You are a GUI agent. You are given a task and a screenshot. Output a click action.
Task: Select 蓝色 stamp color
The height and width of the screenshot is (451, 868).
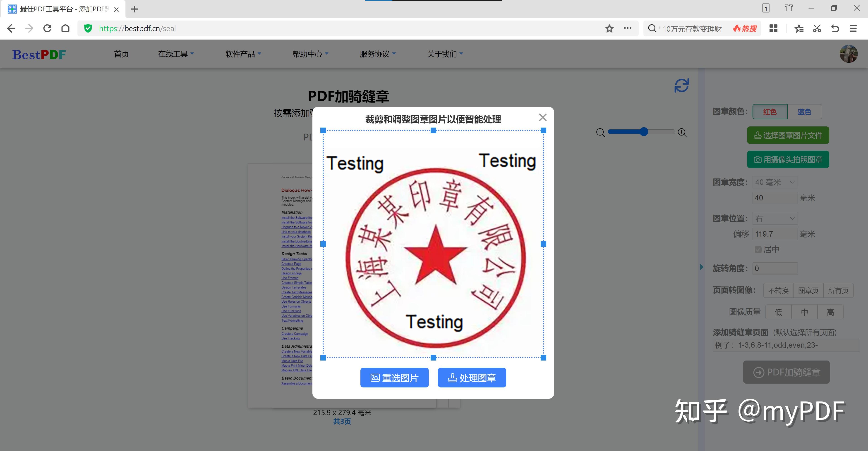(x=805, y=112)
